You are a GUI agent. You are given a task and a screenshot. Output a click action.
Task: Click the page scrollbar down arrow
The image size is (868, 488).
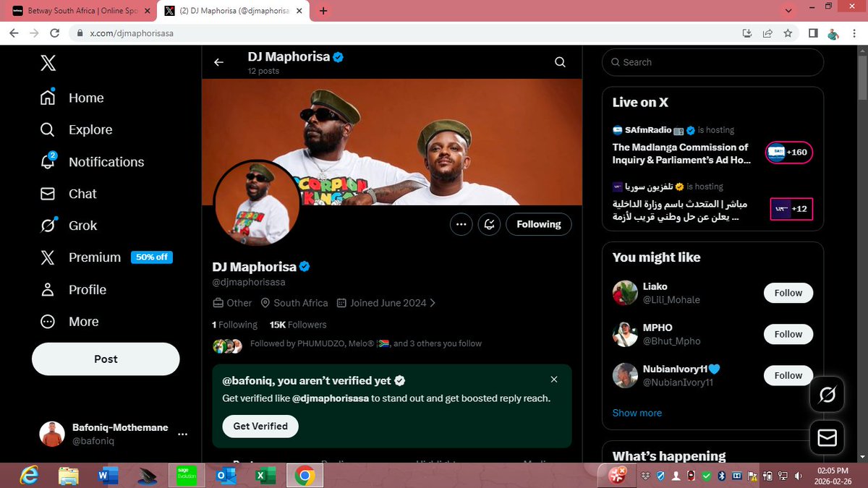pyautogui.click(x=861, y=456)
